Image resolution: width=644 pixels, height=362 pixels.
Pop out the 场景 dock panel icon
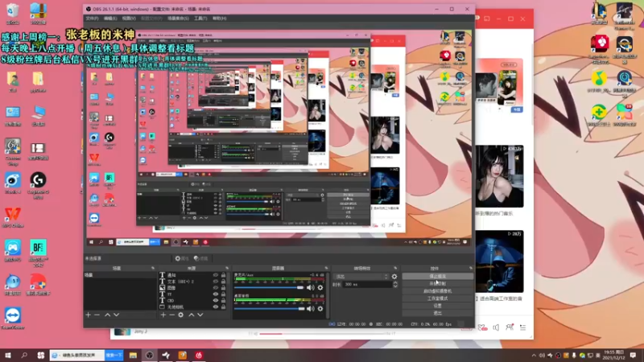pyautogui.click(x=153, y=268)
